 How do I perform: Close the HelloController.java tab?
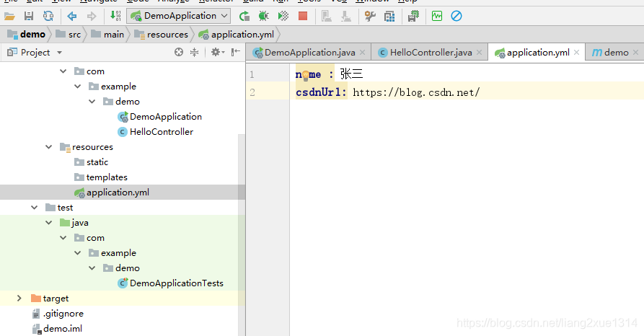[479, 53]
